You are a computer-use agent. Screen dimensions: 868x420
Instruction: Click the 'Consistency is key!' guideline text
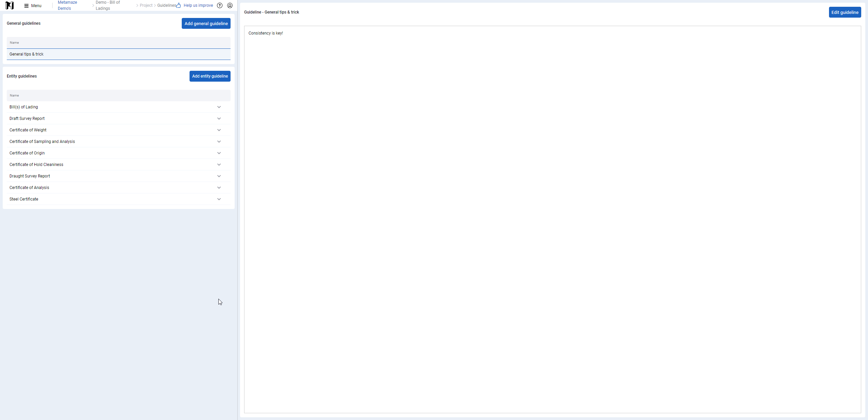tap(265, 33)
